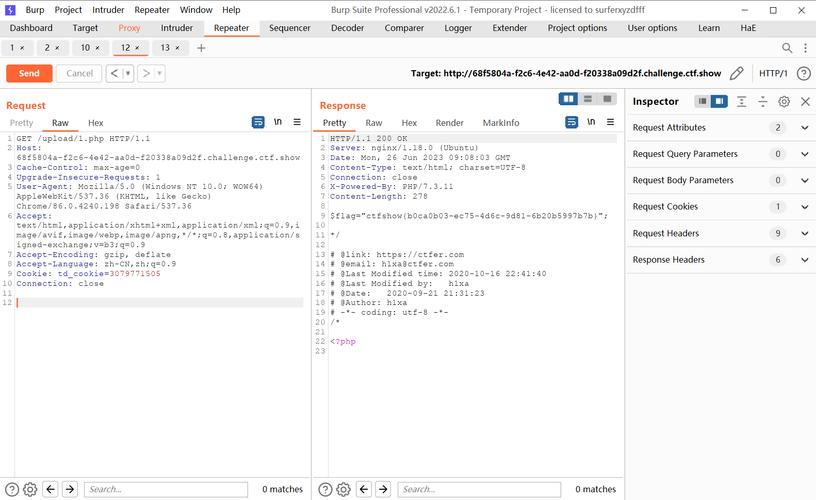Open Repeater help question mark icon
Image resolution: width=816 pixels, height=500 pixels.
(x=804, y=73)
